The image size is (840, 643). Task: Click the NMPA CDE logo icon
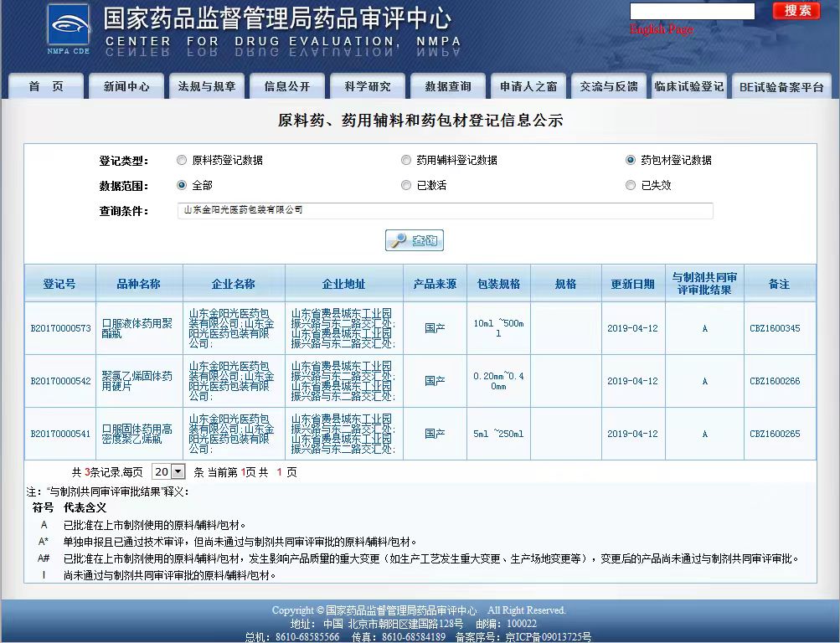pyautogui.click(x=69, y=29)
